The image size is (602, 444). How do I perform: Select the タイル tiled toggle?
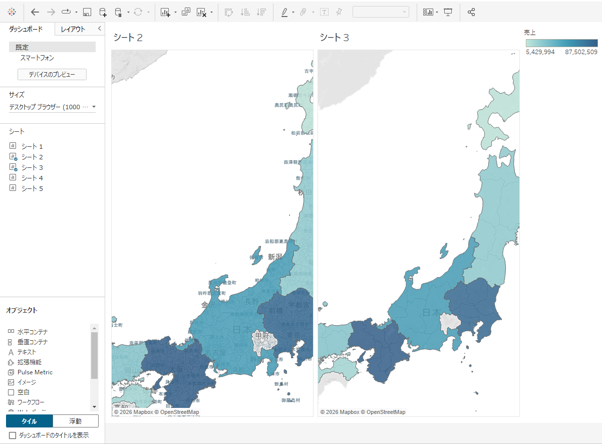pyautogui.click(x=30, y=421)
